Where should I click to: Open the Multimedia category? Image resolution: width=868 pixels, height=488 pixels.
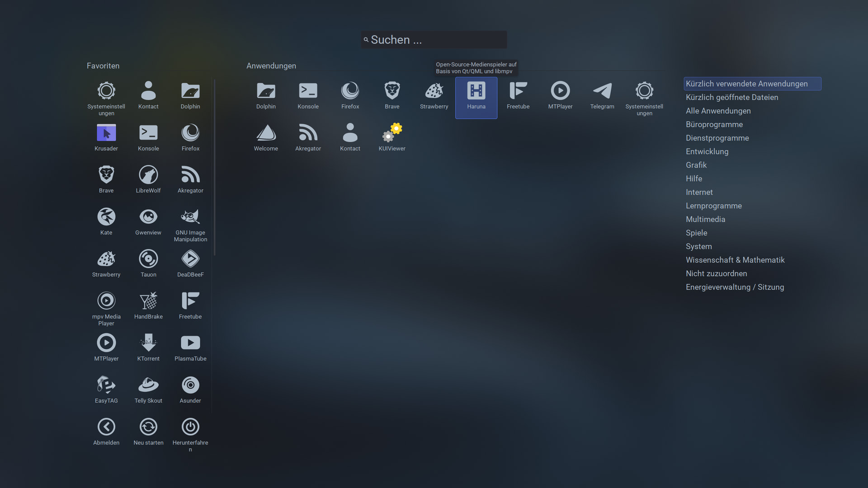point(705,219)
